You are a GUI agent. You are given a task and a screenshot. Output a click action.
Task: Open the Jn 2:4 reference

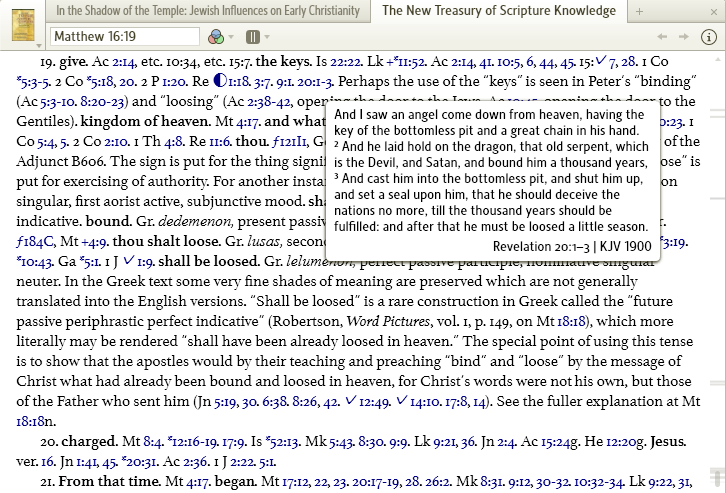[507, 441]
